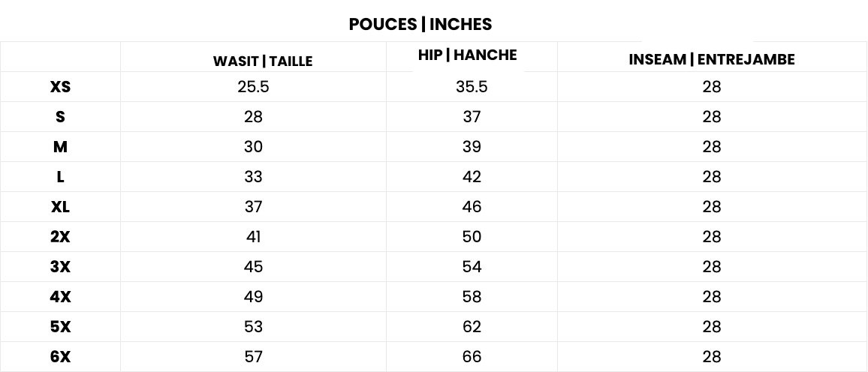868x372 pixels.
Task: Select the hip value 46 for XL
Action: 472,207
